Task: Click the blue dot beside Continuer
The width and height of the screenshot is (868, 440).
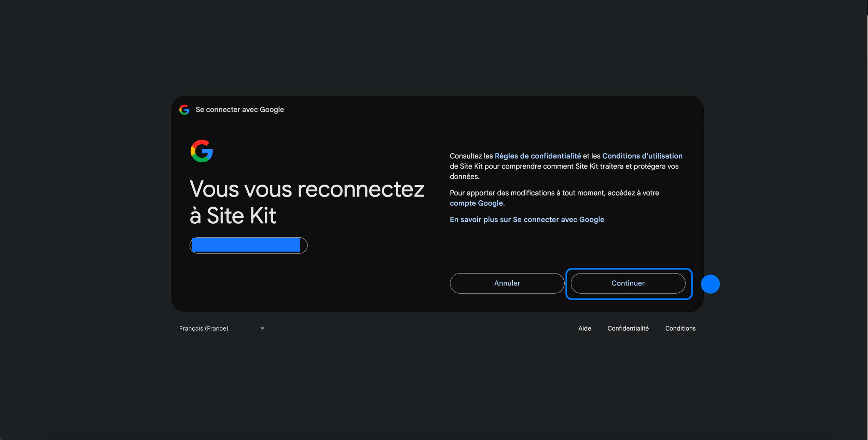Action: point(710,284)
